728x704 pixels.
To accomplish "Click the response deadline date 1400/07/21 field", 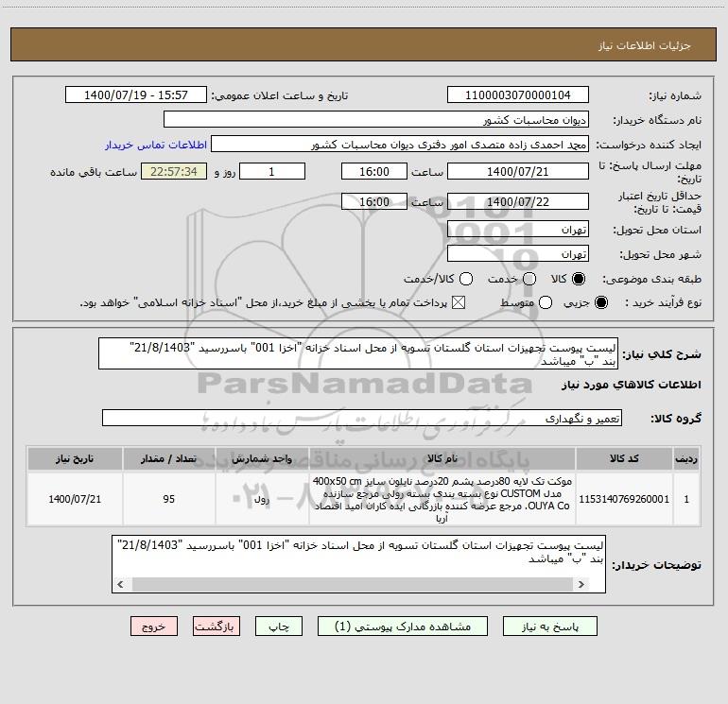I will tap(518, 171).
